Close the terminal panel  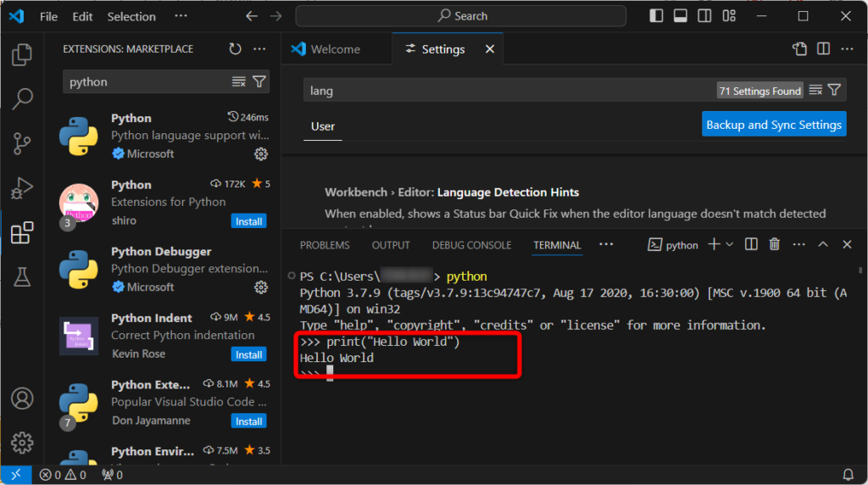click(847, 244)
